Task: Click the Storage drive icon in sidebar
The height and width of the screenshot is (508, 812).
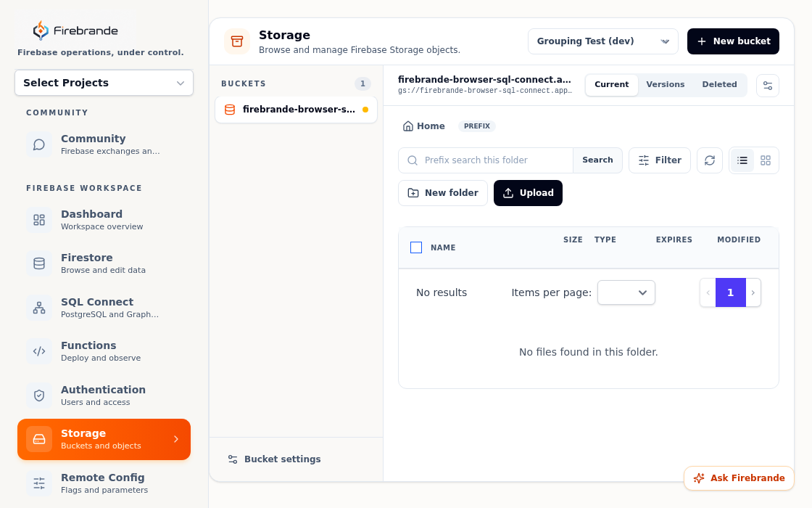Action: point(39,439)
